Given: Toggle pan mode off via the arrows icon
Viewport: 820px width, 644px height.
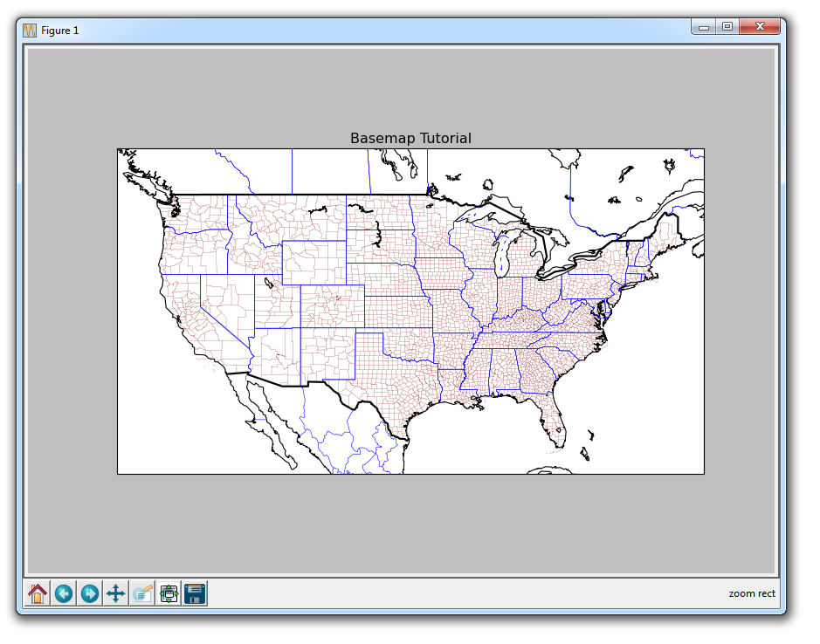Looking at the screenshot, I should point(115,593).
